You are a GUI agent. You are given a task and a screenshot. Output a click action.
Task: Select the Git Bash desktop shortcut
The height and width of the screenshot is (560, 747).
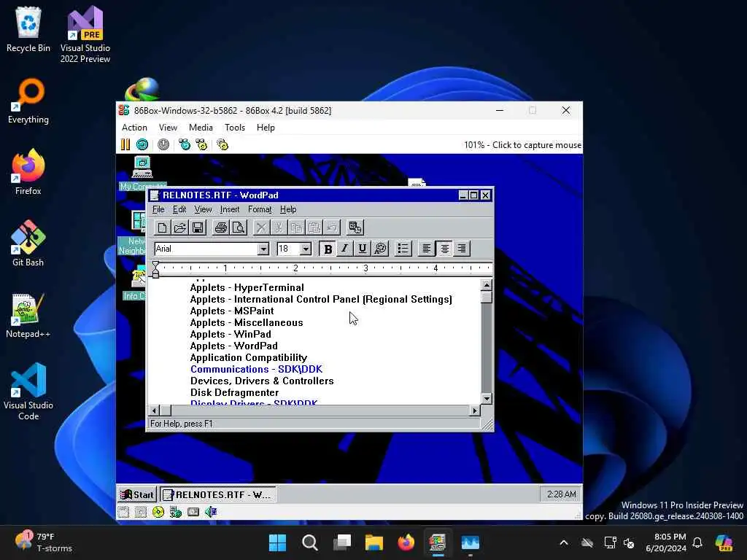tap(28, 244)
